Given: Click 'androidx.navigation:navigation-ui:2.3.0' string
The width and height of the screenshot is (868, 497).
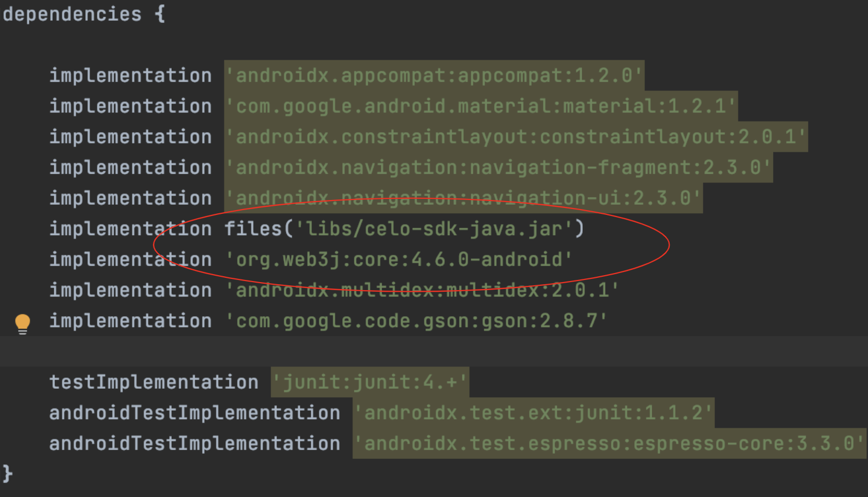Looking at the screenshot, I should pos(463,198).
